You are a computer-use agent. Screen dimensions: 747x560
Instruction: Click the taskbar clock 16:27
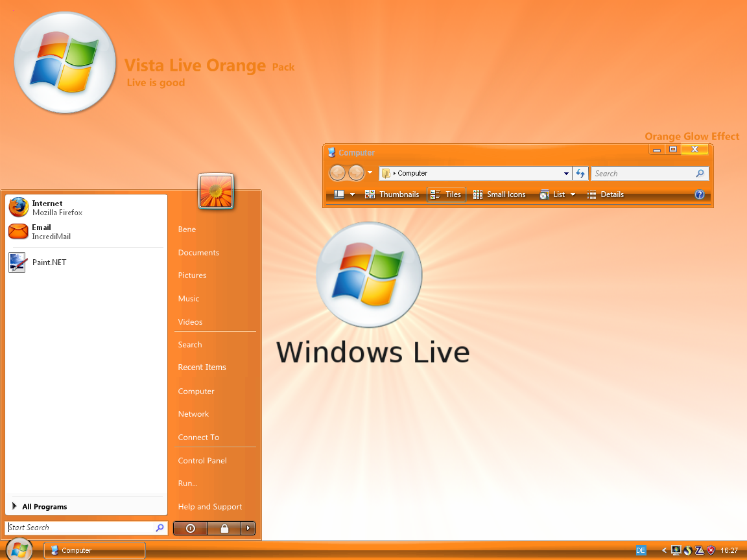[x=729, y=550]
